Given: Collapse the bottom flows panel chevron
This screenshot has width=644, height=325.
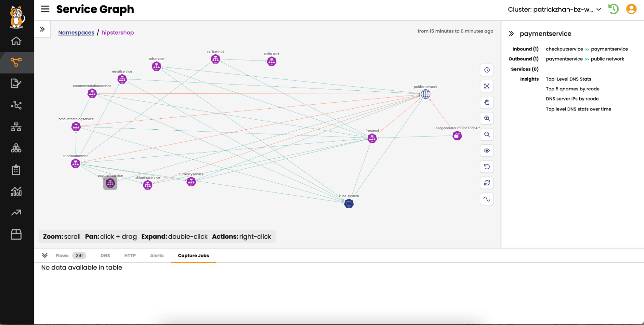Looking at the screenshot, I should (45, 255).
